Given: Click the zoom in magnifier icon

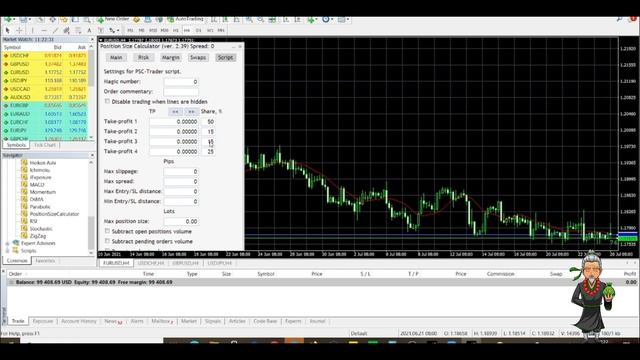Looking at the screenshot, I should [249, 19].
